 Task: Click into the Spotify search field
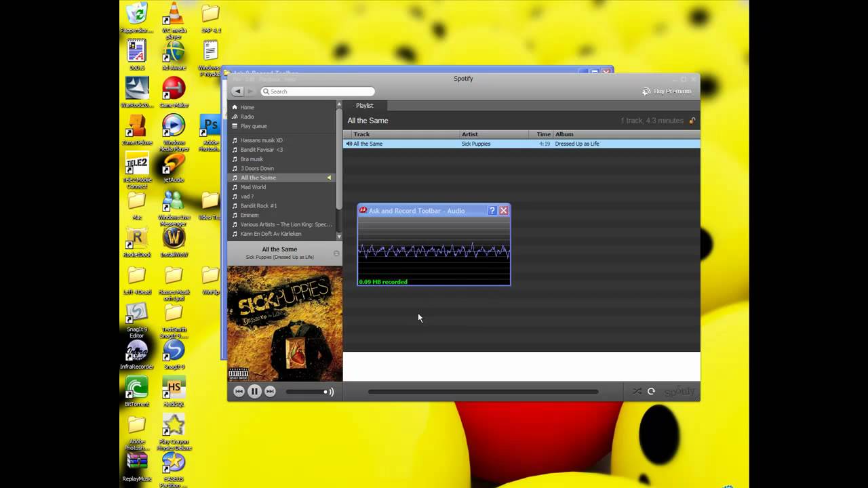pyautogui.click(x=317, y=91)
